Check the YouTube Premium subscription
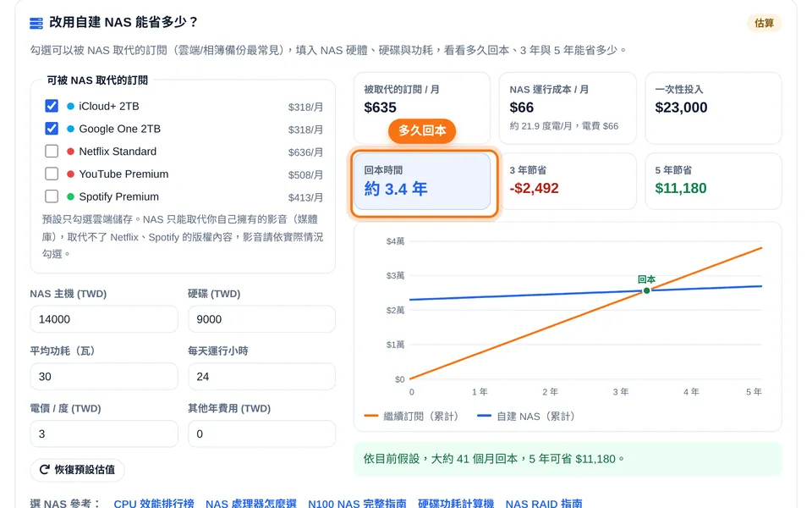The width and height of the screenshot is (812, 508). click(52, 174)
